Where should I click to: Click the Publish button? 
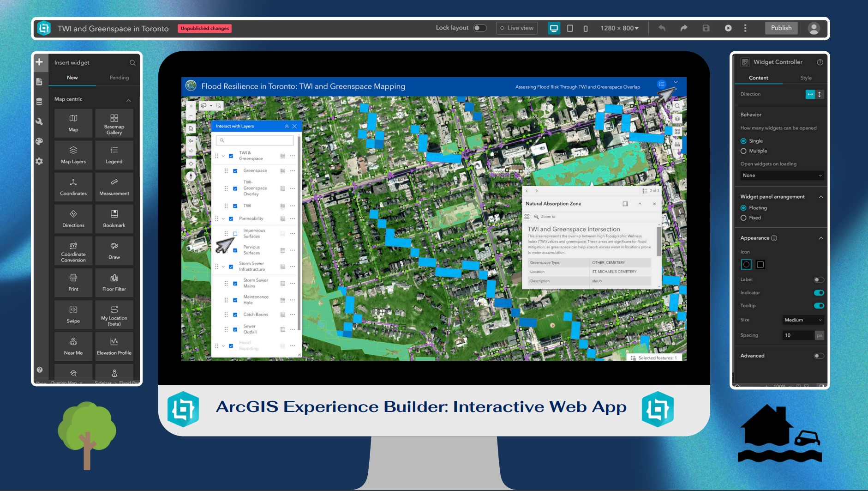[781, 28]
